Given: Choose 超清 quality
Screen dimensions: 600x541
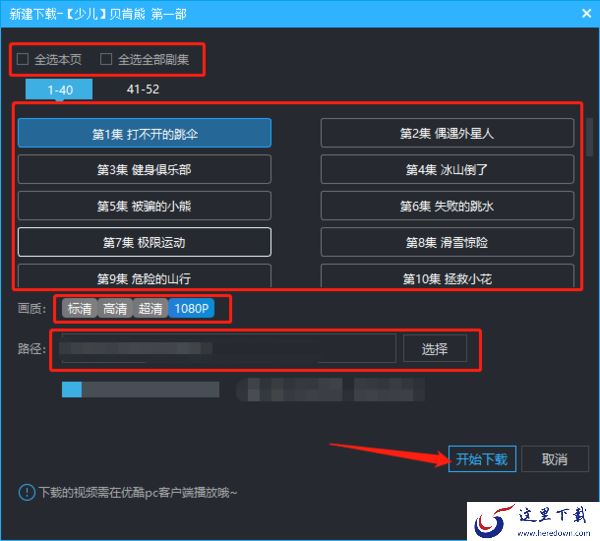Looking at the screenshot, I should tap(150, 308).
